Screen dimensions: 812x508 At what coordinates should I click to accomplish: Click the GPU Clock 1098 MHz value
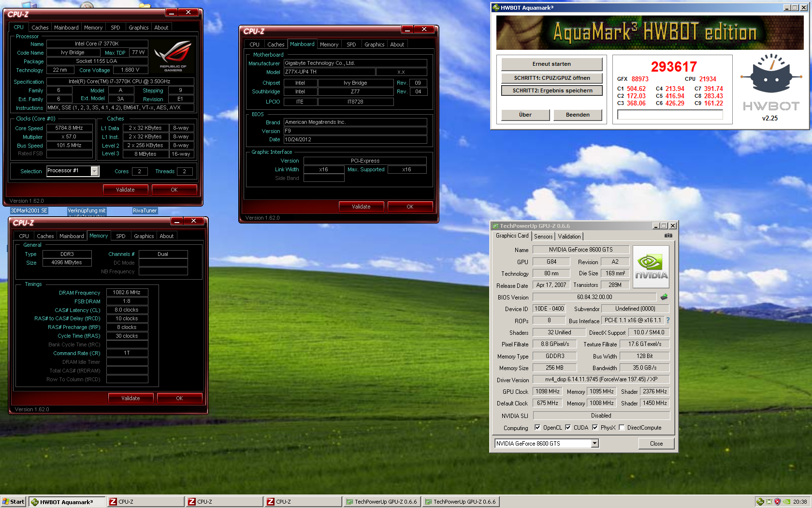(x=548, y=391)
